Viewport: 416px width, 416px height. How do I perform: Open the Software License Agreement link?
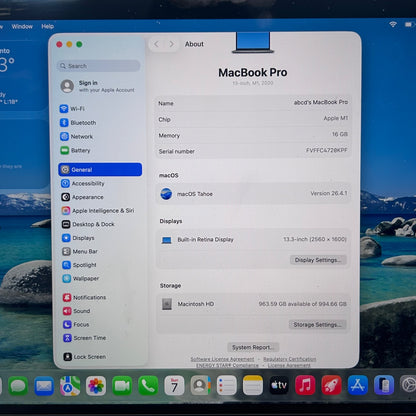222,359
